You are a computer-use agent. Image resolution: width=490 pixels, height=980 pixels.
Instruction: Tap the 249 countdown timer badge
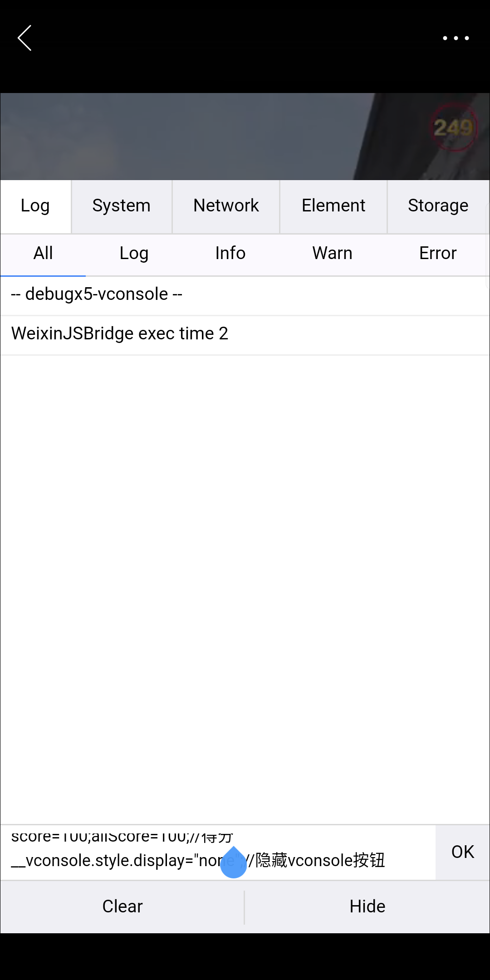point(453,127)
